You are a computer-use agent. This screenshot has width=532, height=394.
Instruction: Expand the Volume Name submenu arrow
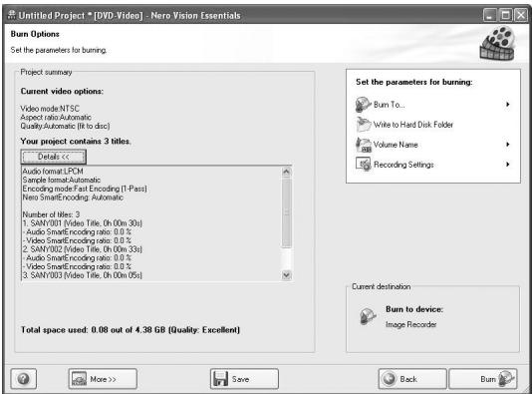pyautogui.click(x=507, y=145)
